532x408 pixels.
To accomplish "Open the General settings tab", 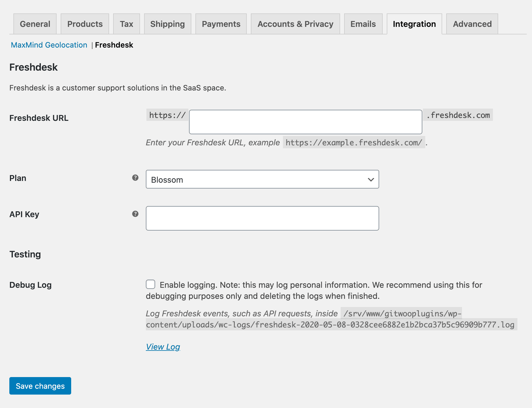I will (35, 24).
